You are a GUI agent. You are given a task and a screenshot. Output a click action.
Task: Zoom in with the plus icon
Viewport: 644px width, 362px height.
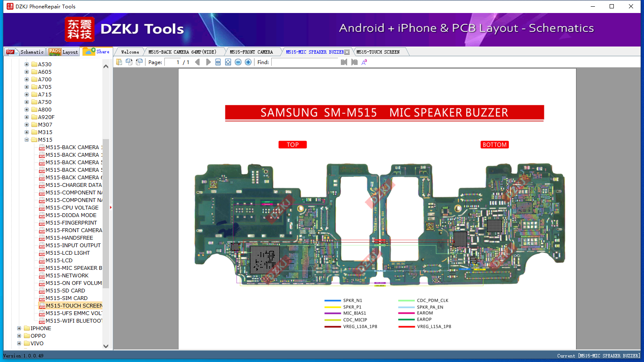click(248, 62)
